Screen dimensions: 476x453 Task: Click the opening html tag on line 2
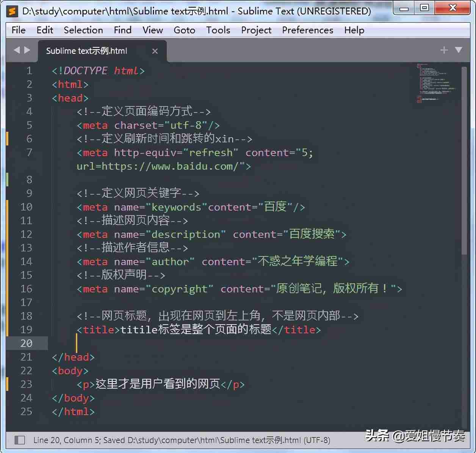tap(70, 84)
